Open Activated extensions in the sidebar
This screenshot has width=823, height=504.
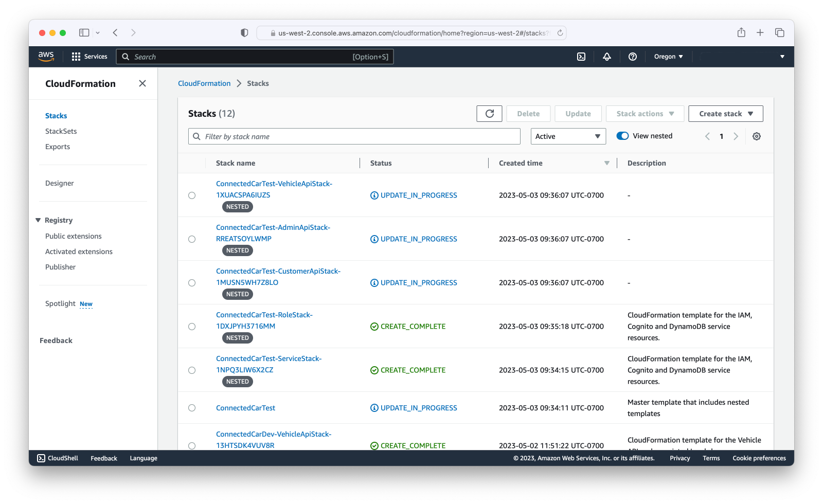pyautogui.click(x=79, y=251)
